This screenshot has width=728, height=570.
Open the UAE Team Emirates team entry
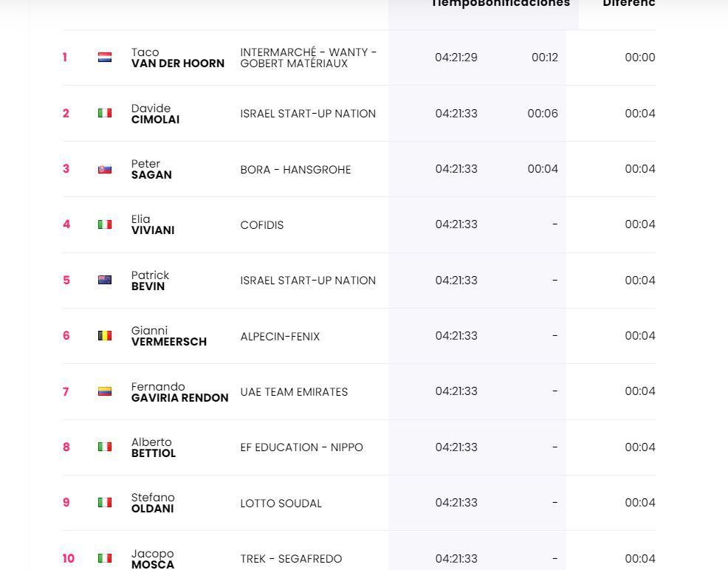tap(294, 392)
